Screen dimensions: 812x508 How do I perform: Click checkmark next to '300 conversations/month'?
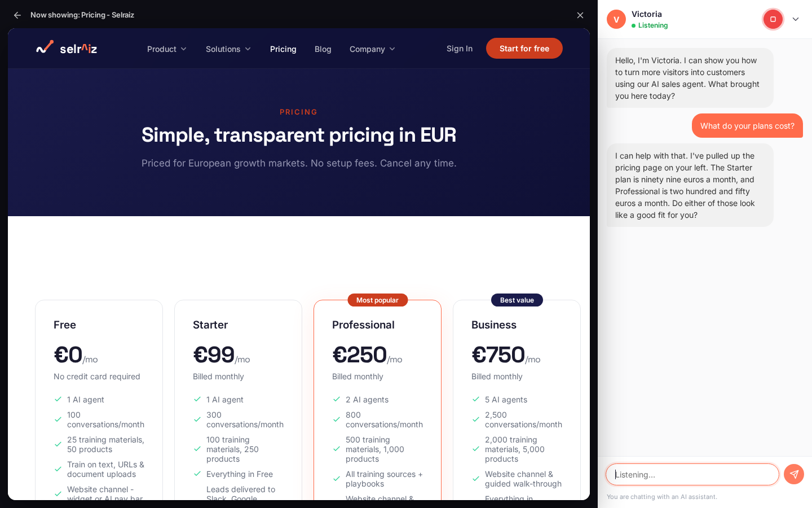(x=197, y=419)
